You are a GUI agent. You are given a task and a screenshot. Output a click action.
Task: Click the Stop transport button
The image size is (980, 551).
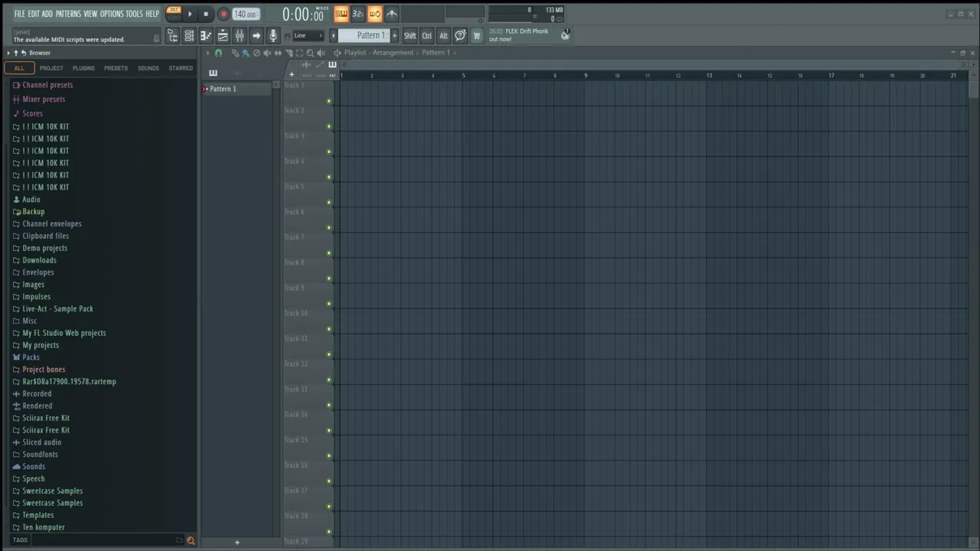(206, 14)
